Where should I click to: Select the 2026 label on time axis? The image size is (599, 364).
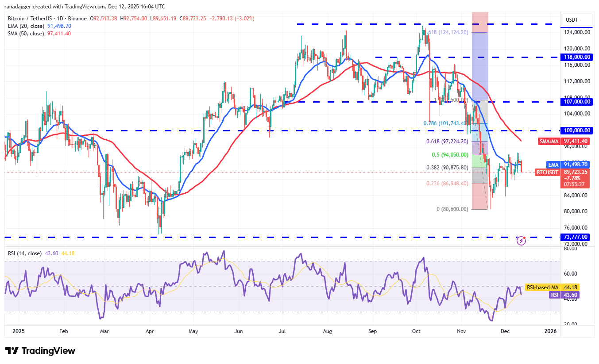coord(551,331)
